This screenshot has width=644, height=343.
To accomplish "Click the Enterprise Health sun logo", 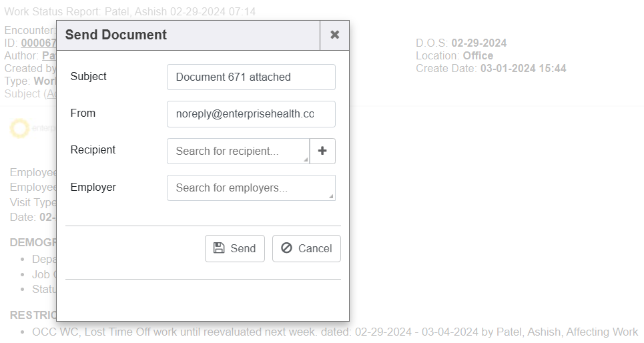I will 19,128.
